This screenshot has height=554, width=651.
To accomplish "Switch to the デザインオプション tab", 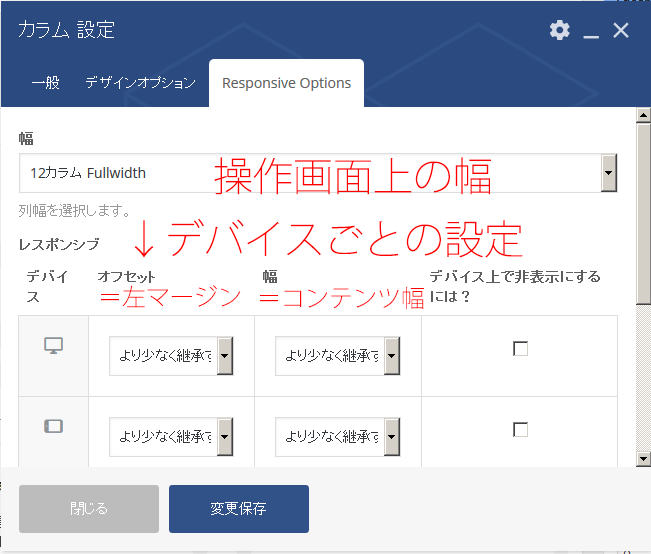I will click(140, 83).
